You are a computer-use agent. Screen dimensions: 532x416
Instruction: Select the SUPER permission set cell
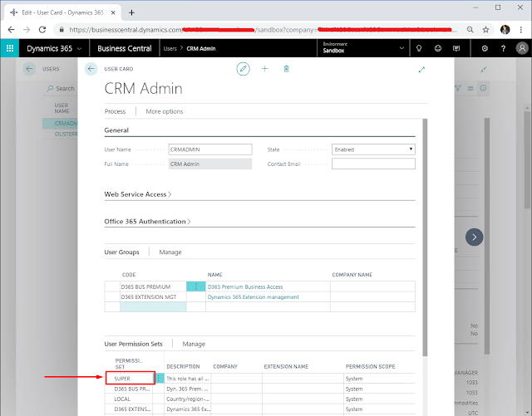[x=131, y=378]
